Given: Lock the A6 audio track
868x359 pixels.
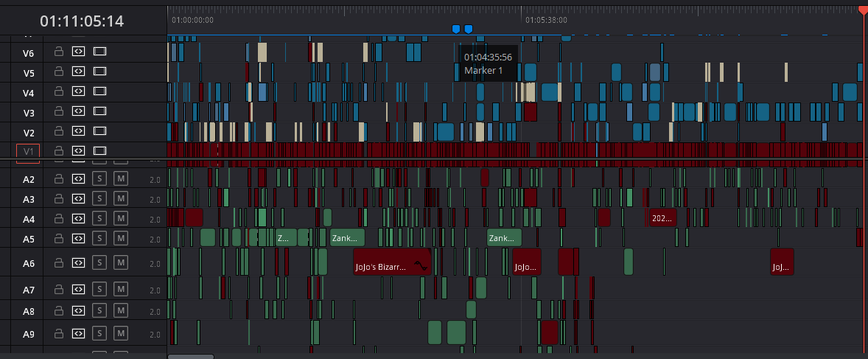Looking at the screenshot, I should pos(58,263).
